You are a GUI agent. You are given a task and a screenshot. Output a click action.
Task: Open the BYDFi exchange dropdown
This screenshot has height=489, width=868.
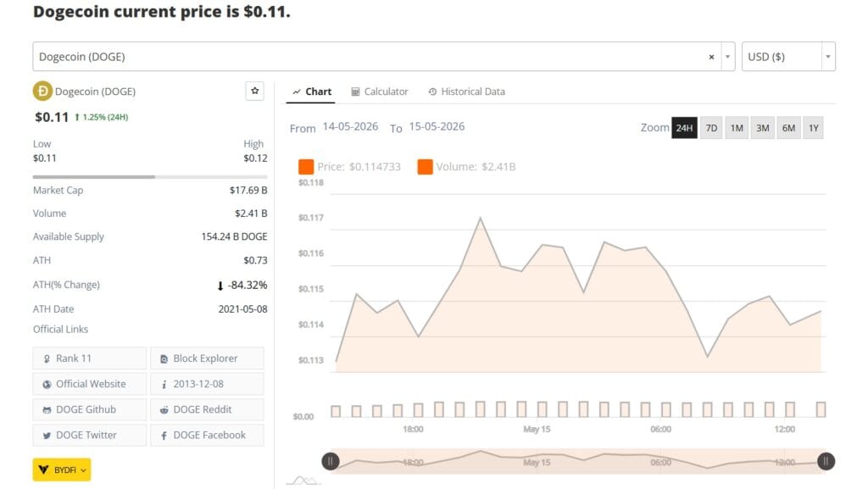pos(61,470)
